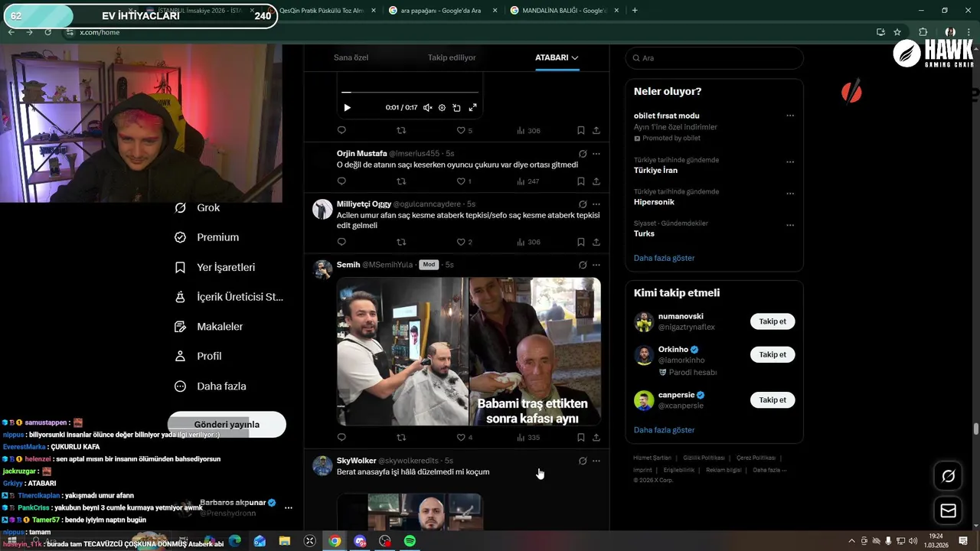
Task: Open Grok from the sidebar
Action: (x=197, y=207)
